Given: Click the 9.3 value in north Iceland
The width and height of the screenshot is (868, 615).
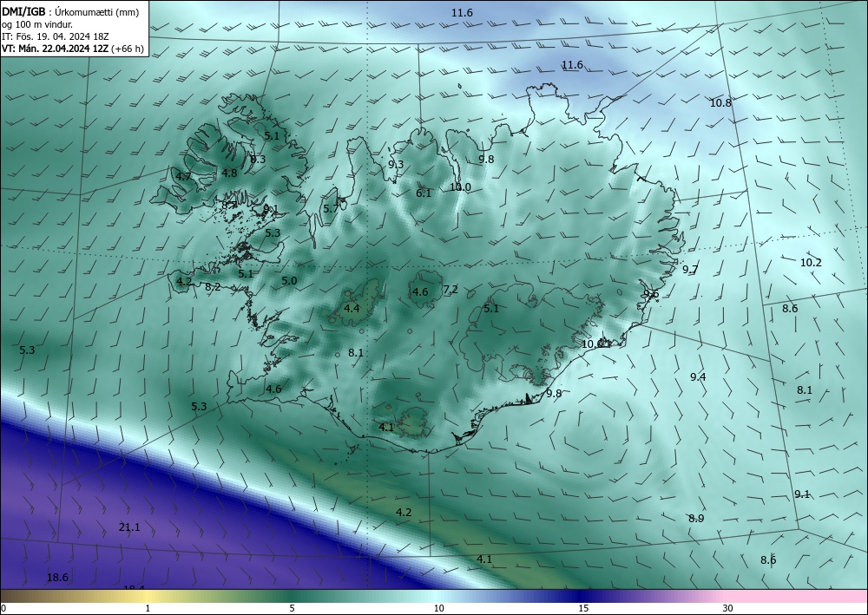Looking at the screenshot, I should click(396, 164).
